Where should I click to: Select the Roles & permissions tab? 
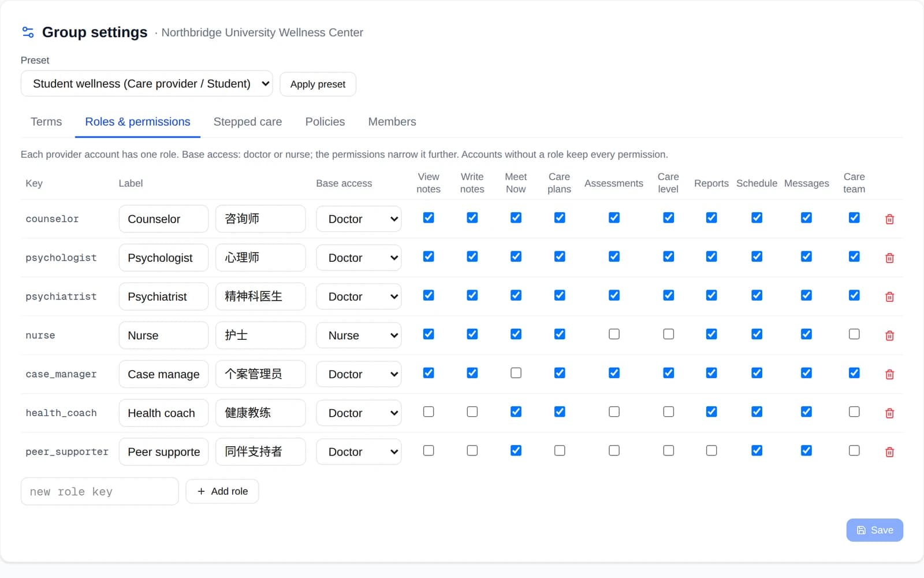[x=137, y=122]
